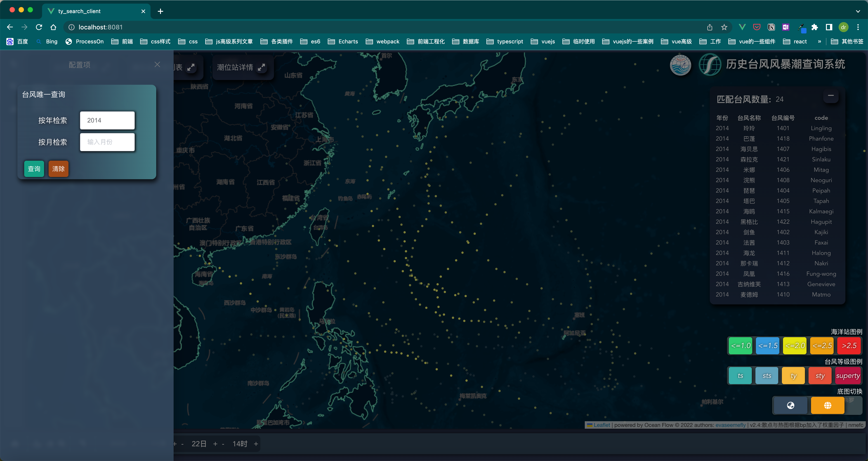Viewport: 868px width, 461px height.
Task: Select typhoon 海贝思 row in list
Action: 749,149
